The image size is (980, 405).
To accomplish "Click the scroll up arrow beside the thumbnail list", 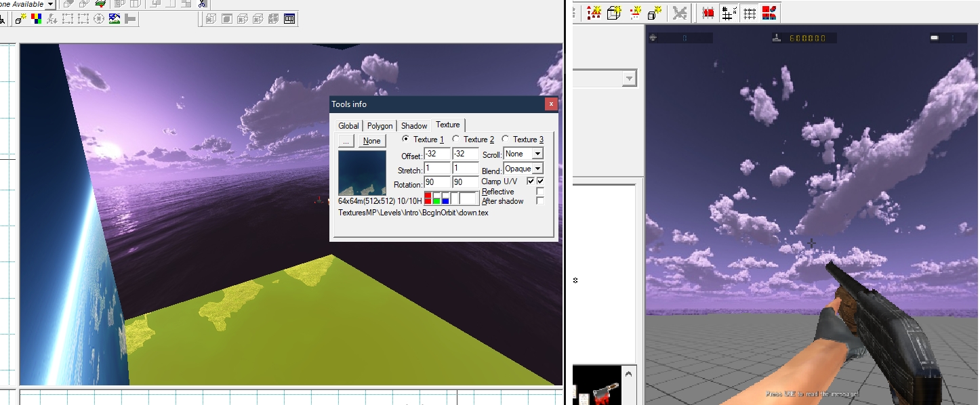I will click(630, 375).
